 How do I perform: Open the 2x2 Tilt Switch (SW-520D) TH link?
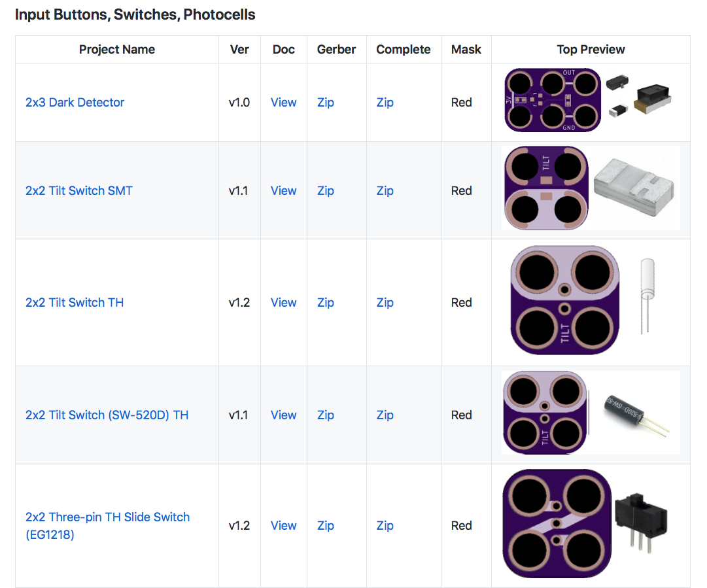click(x=107, y=415)
